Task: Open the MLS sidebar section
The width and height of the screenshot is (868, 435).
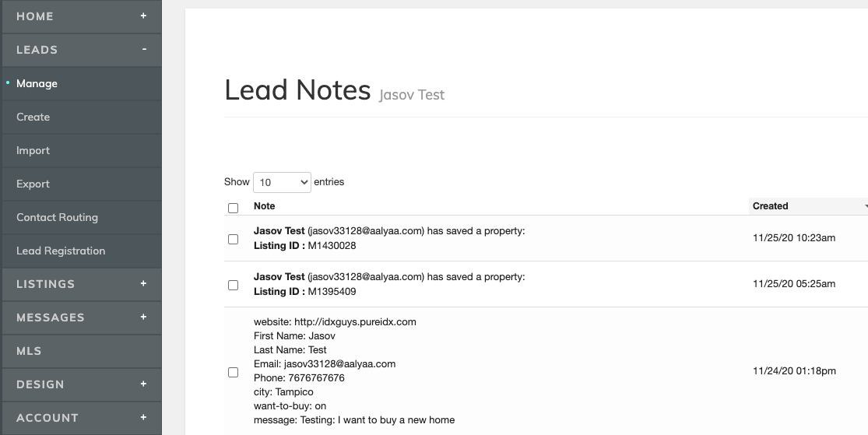Action: [29, 351]
